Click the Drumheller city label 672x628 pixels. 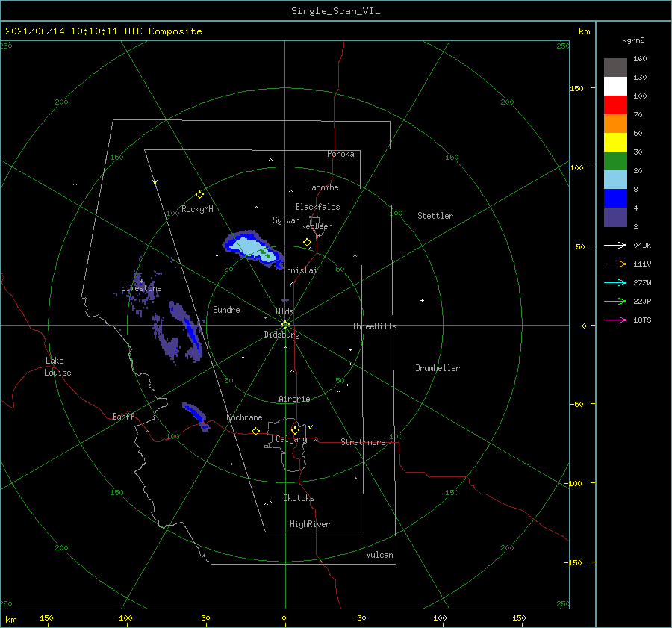coord(438,368)
